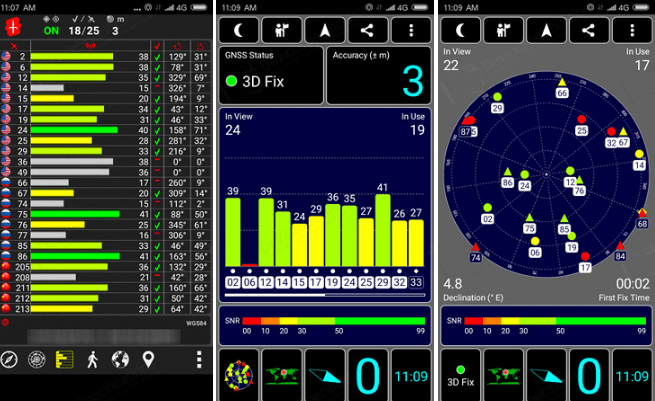The width and height of the screenshot is (655, 401).
Task: Open the globe map icon in left app
Action: [121, 359]
